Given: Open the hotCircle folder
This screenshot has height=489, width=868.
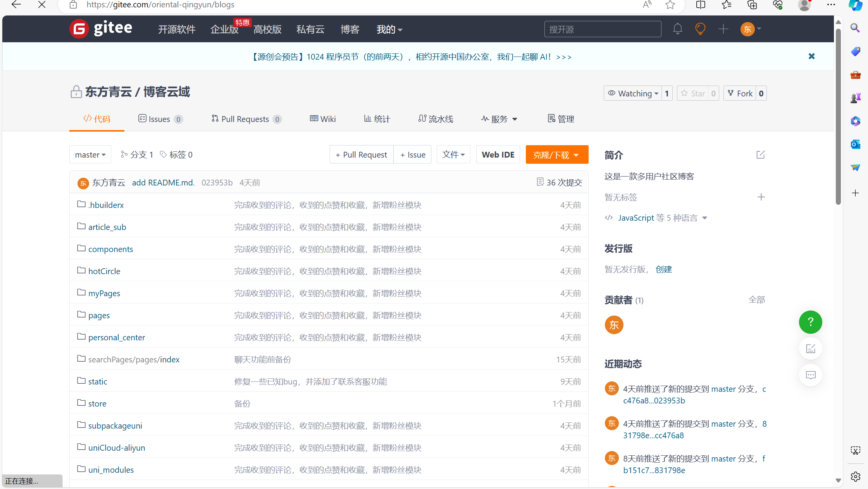Looking at the screenshot, I should tap(104, 271).
